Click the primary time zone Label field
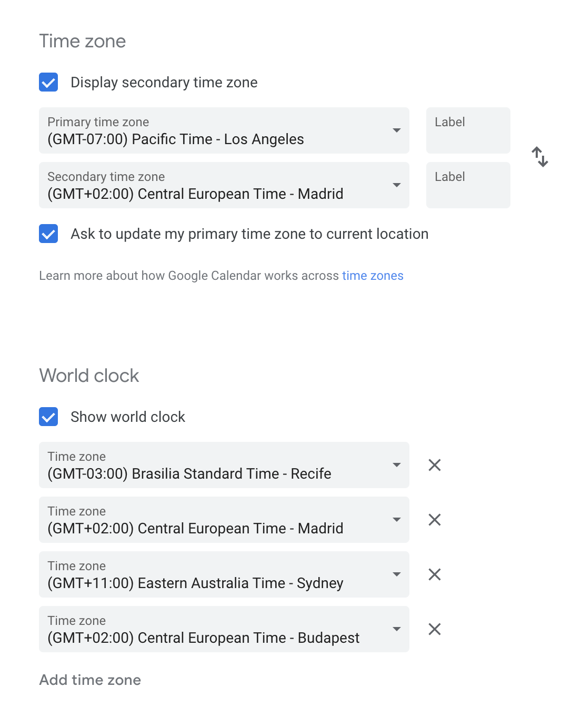This screenshot has width=582, height=728. (468, 130)
